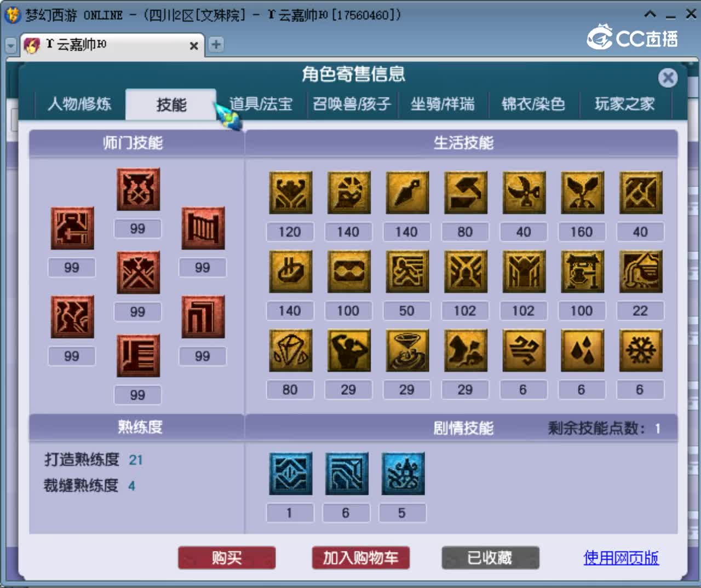701x588 pixels.
Task: Click the blue story skill icon at level 6
Action: [347, 474]
